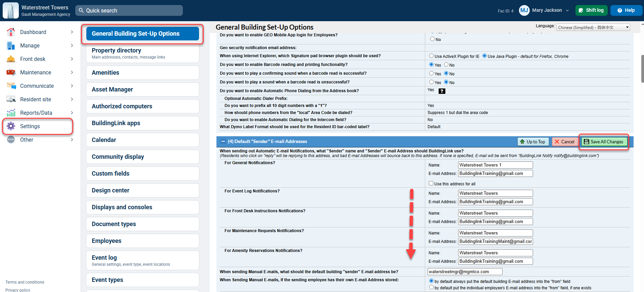Click the Amenity Reservations E-mail Address field
This screenshot has width=644, height=292.
[495, 261]
